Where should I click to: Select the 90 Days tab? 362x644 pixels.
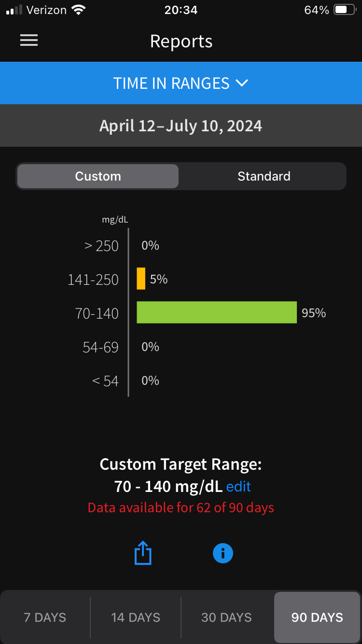coord(317,617)
